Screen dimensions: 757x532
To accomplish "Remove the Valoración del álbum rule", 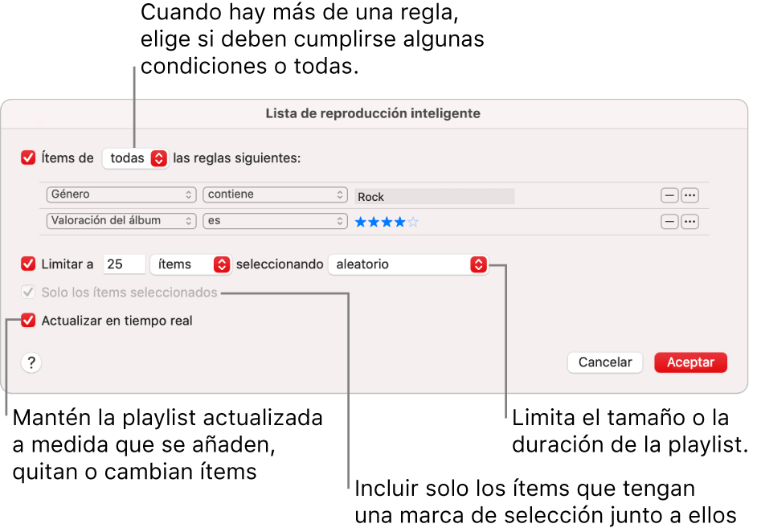I will point(669,221).
